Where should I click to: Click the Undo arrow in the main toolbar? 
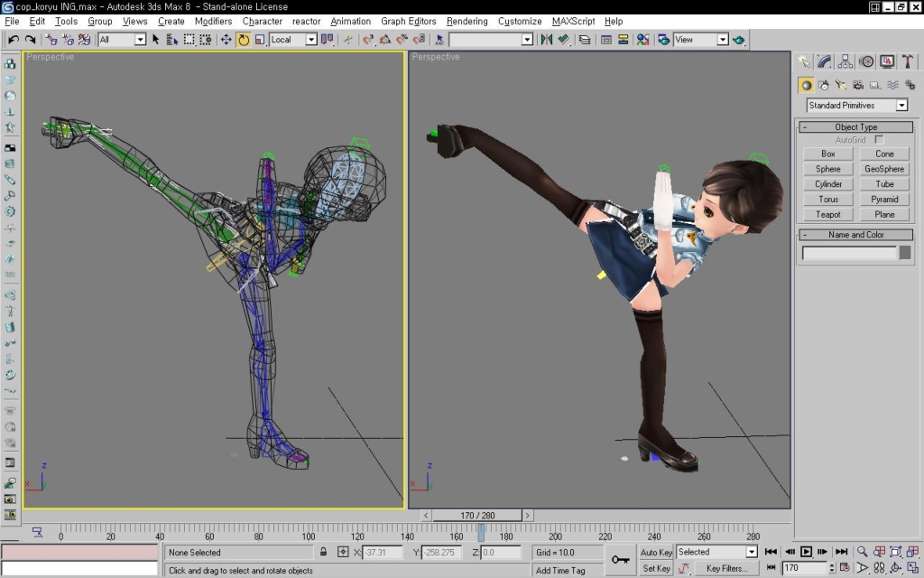point(13,40)
